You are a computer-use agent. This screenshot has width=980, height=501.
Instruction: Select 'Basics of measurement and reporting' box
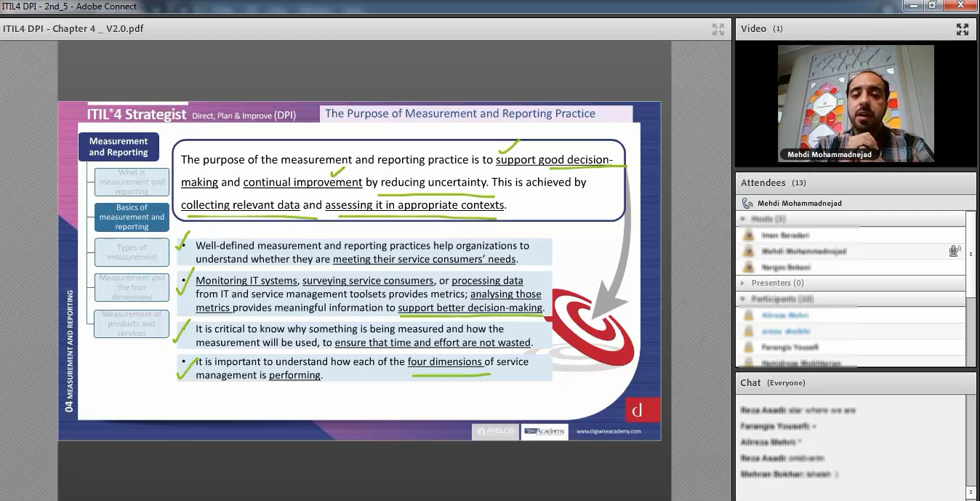coord(132,217)
